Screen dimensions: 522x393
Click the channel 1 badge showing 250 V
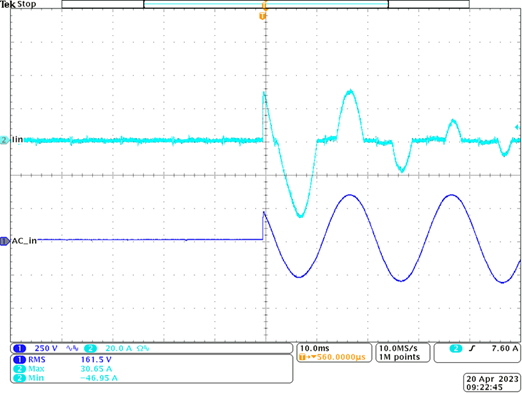pyautogui.click(x=20, y=348)
